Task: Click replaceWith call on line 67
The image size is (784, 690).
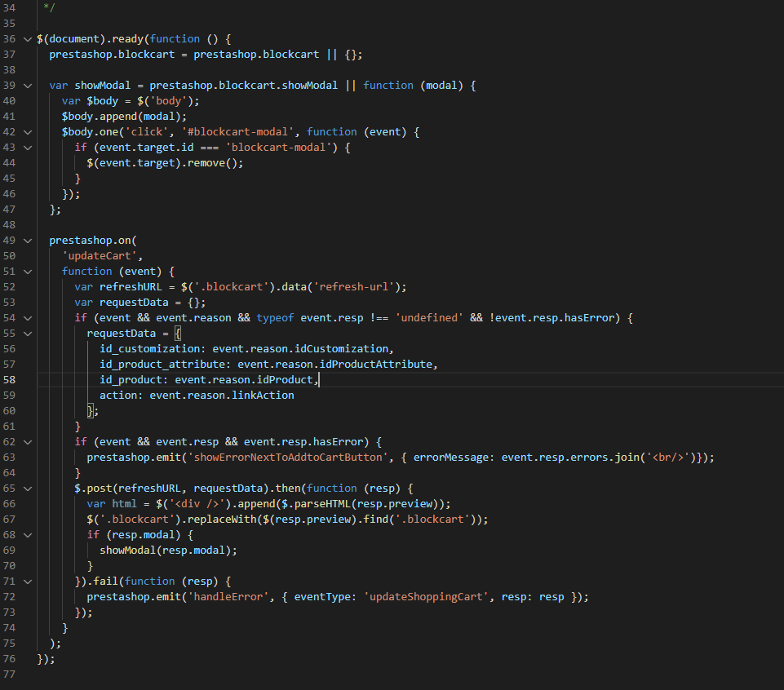Action: [222, 520]
